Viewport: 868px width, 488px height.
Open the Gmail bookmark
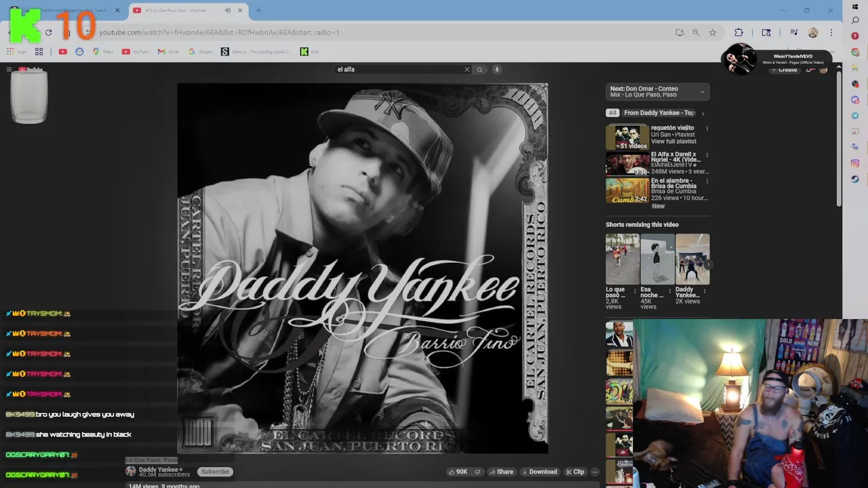click(168, 52)
